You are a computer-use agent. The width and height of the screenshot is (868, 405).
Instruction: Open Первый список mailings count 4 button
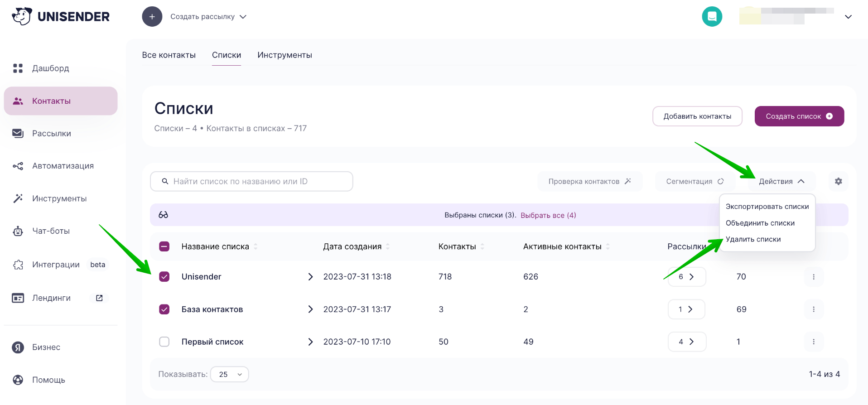[687, 342]
